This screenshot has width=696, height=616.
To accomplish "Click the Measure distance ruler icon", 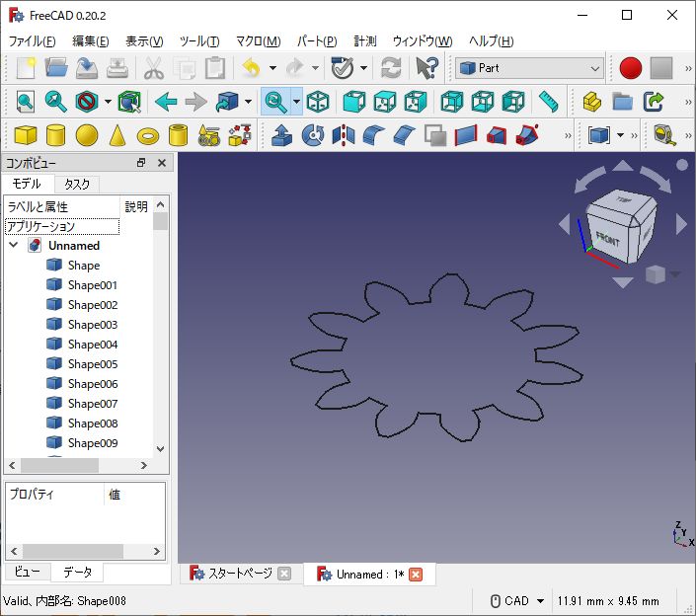I will point(549,102).
